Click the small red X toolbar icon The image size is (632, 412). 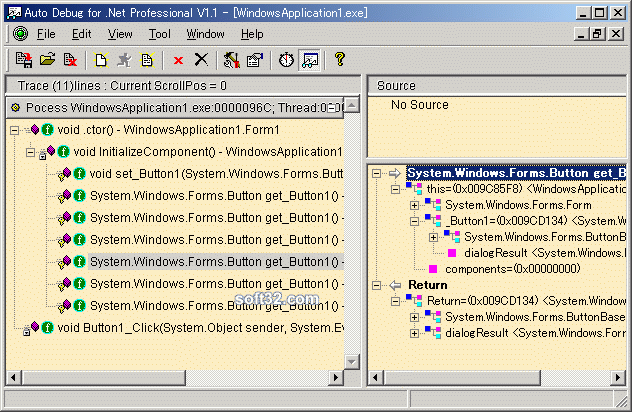click(x=178, y=60)
